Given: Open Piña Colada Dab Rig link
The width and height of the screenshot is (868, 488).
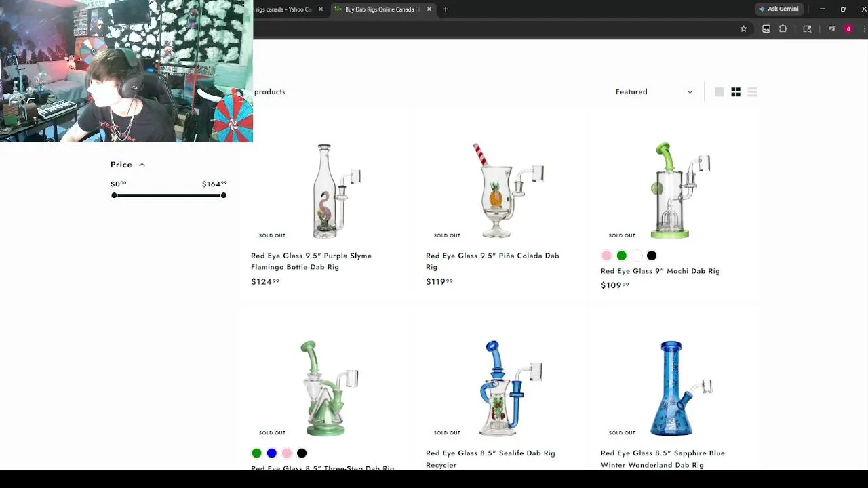Looking at the screenshot, I should 492,261.
